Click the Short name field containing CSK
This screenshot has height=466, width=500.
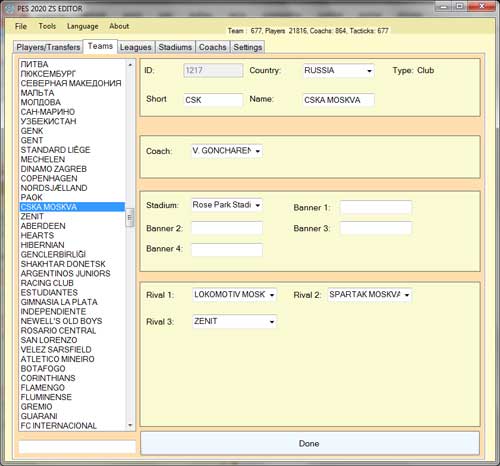(x=213, y=100)
